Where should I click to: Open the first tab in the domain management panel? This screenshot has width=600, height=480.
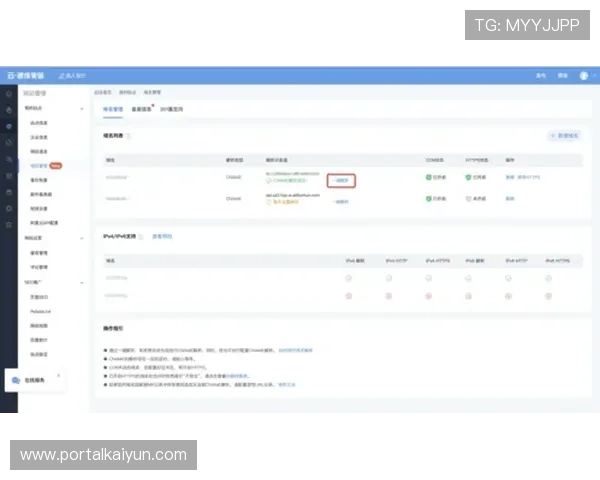click(112, 108)
